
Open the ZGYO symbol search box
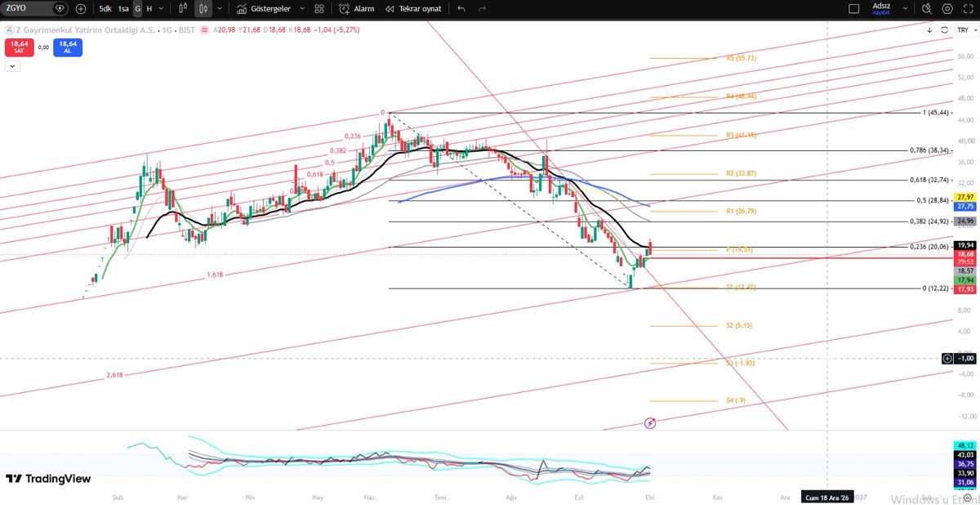point(36,9)
